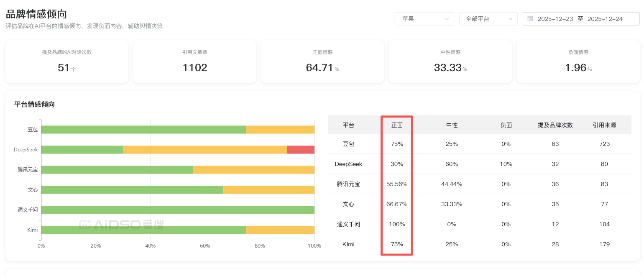Click 豆包's green positive bar segment
This screenshot has height=276, width=644.
143,130
